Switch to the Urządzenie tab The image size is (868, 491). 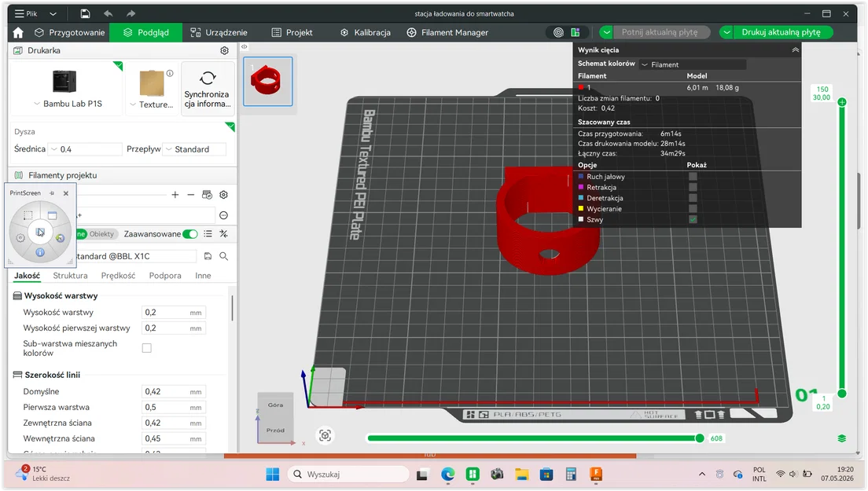[219, 33]
